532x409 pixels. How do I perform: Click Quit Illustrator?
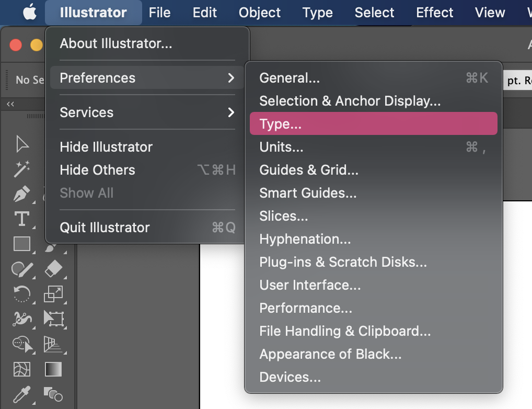coord(105,228)
